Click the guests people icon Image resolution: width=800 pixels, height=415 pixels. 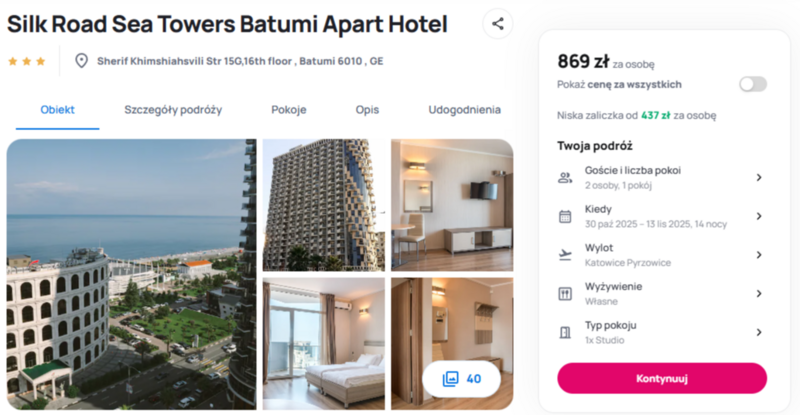click(x=565, y=178)
